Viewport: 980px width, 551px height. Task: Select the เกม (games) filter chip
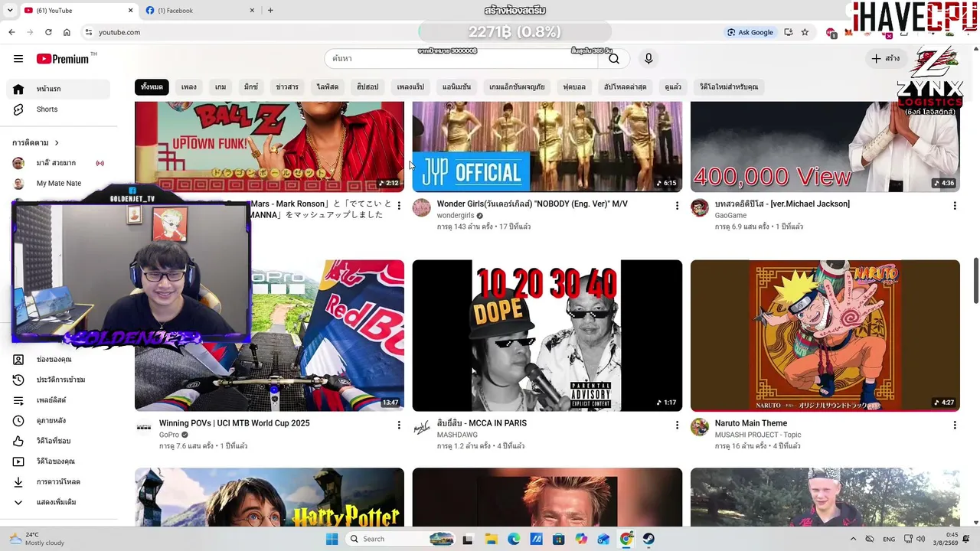point(220,86)
